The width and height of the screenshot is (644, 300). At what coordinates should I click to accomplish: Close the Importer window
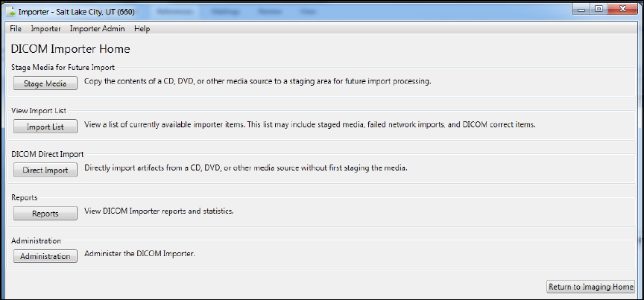[623, 10]
